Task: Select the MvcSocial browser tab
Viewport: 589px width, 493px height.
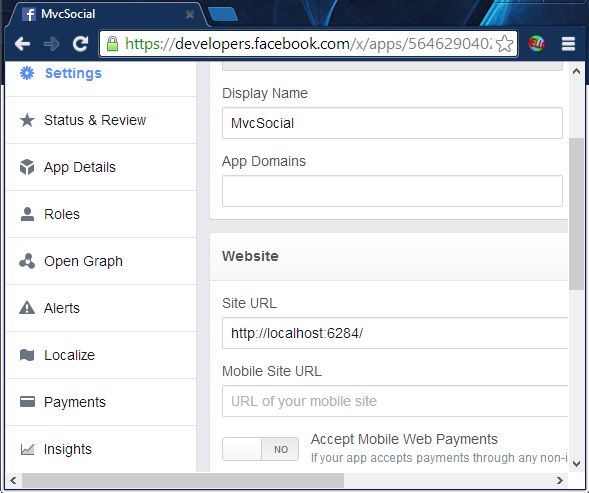Action: coord(109,15)
